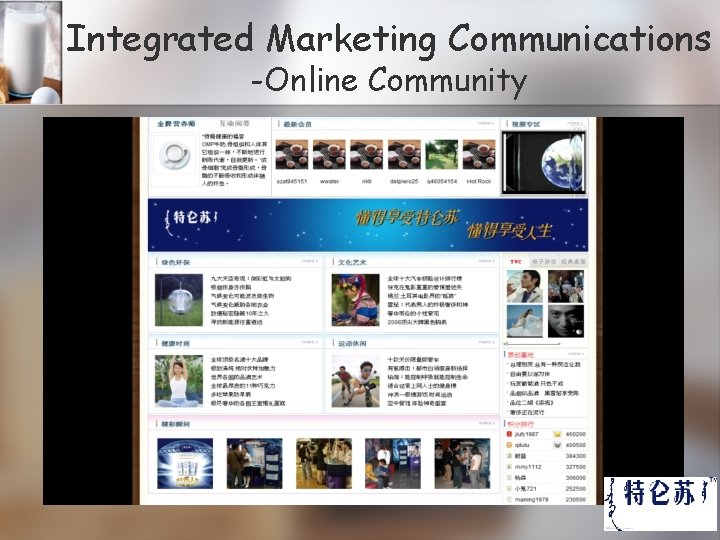
Task: Open fourth 精彩瞬间 event photo
Action: click(393, 463)
